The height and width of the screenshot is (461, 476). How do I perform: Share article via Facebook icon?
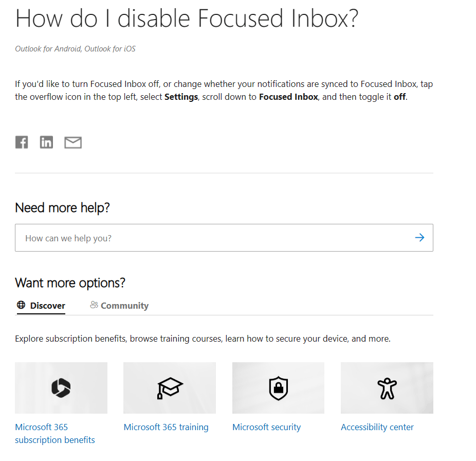pos(22,142)
